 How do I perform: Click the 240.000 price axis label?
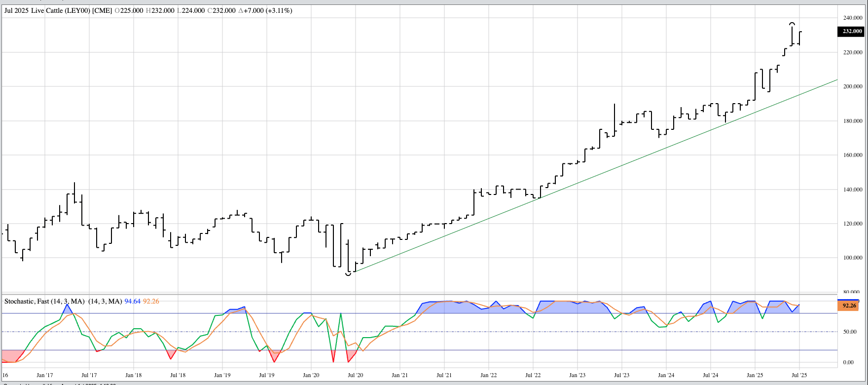[853, 18]
